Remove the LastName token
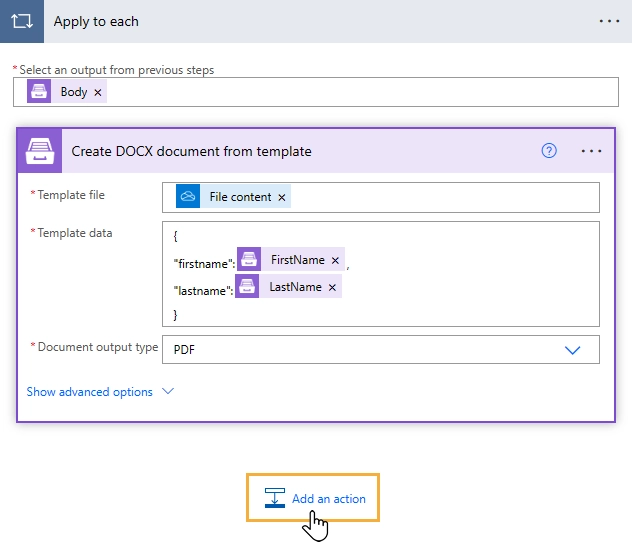This screenshot has width=632, height=542. (x=332, y=287)
